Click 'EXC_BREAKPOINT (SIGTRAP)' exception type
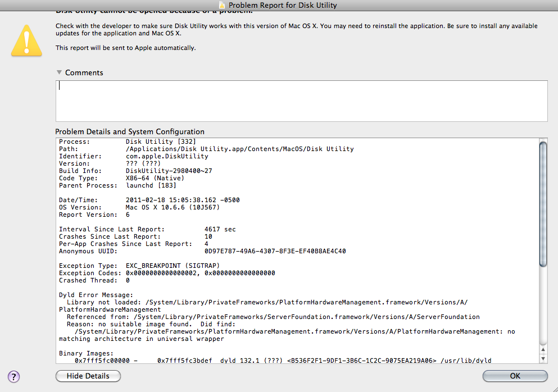 click(173, 266)
